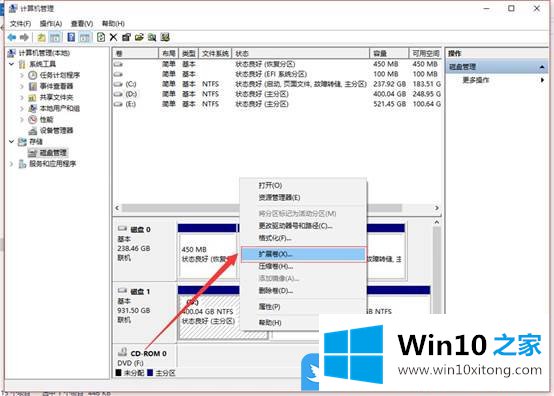Expand the 服务和应用程序 node

12,164
